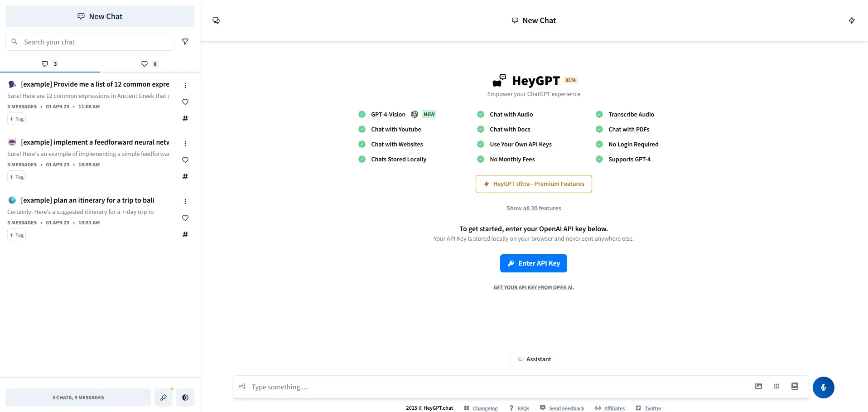This screenshot has height=412, width=868.
Task: Click the hashtag icon on the Bali itinerary chat
Action: pyautogui.click(x=185, y=234)
